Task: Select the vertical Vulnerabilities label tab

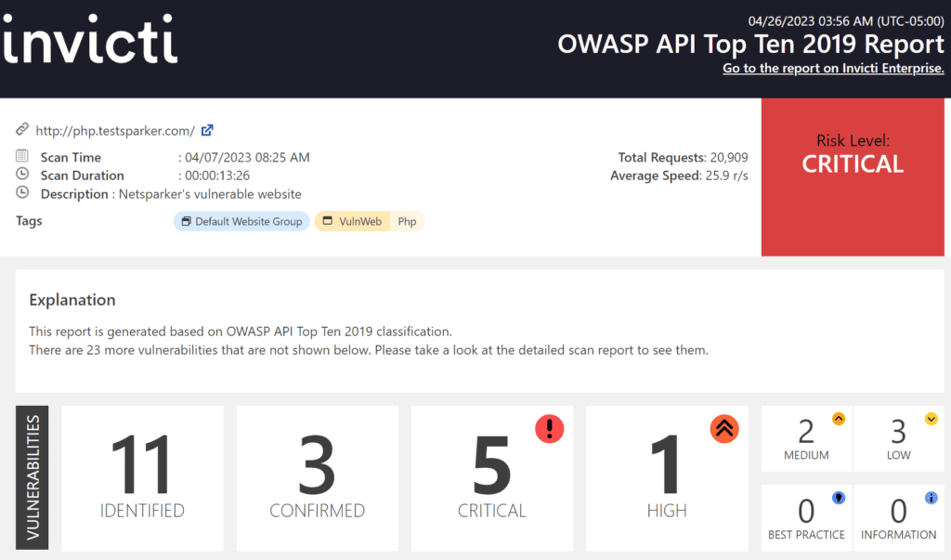Action: (x=33, y=477)
